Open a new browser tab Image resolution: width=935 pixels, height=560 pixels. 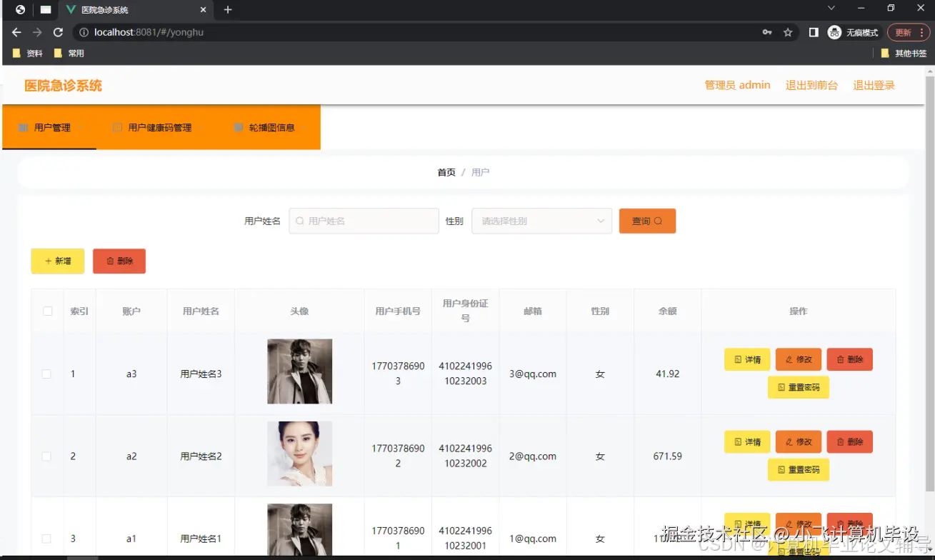[x=228, y=10]
